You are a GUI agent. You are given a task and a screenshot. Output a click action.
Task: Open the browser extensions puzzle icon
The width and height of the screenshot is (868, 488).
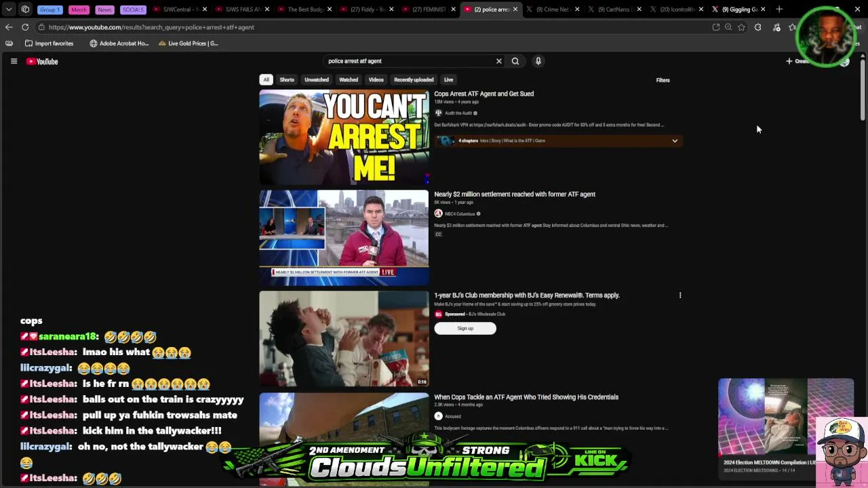click(x=757, y=27)
